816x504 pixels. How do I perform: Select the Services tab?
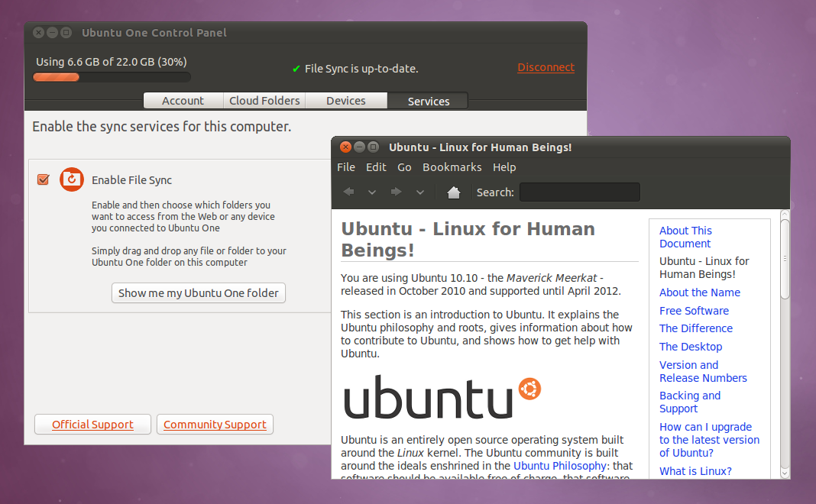click(428, 101)
